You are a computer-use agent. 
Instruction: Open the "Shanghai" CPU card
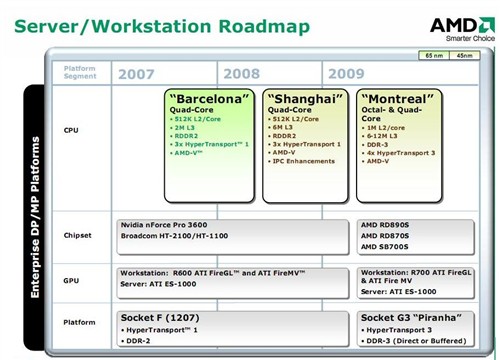click(305, 146)
